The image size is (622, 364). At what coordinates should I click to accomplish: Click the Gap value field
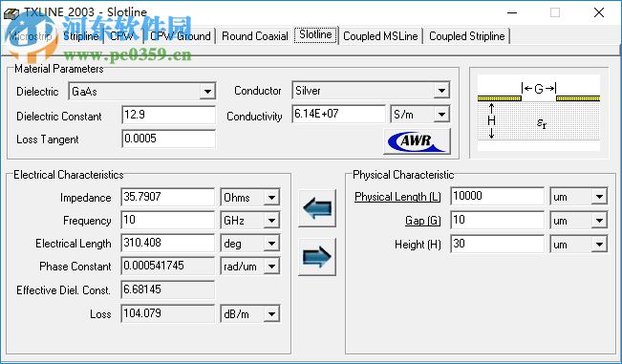pos(497,220)
